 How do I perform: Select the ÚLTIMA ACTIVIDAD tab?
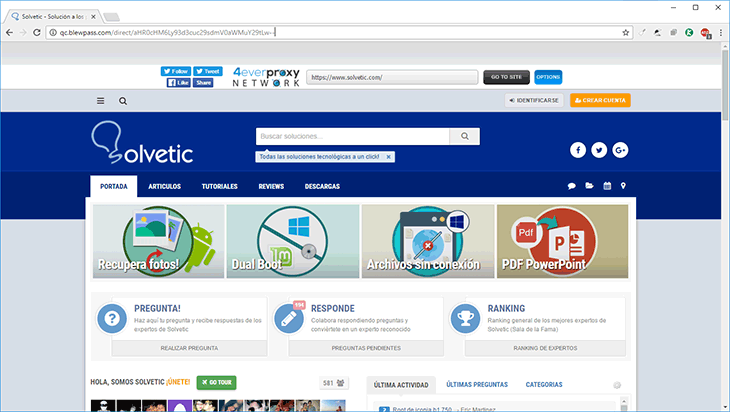401,385
